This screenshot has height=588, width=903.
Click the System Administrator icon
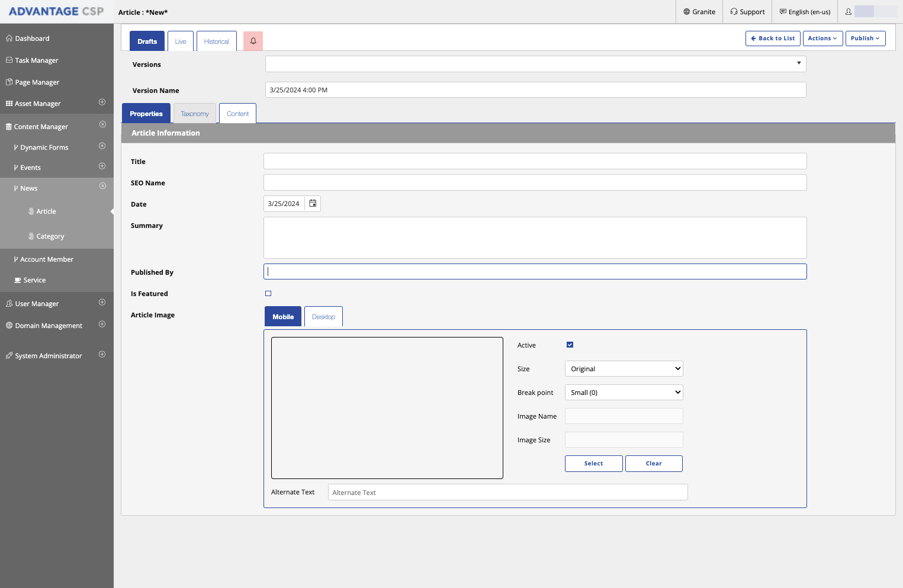click(x=9, y=356)
